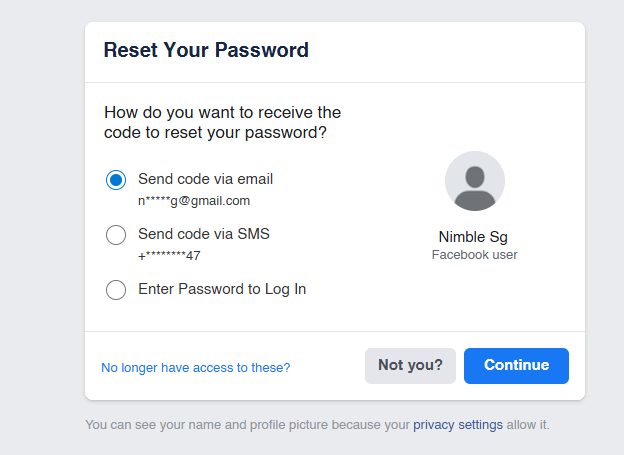The image size is (624, 455).
Task: Click the gray page background left of dialog
Action: coord(42,220)
